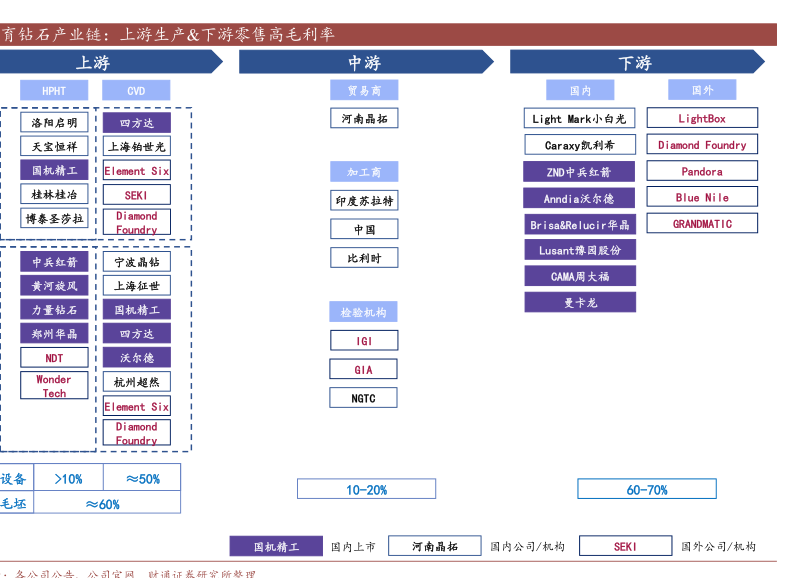The height and width of the screenshot is (578, 785).
Task: Click the 设备 row label
Action: coord(14,478)
